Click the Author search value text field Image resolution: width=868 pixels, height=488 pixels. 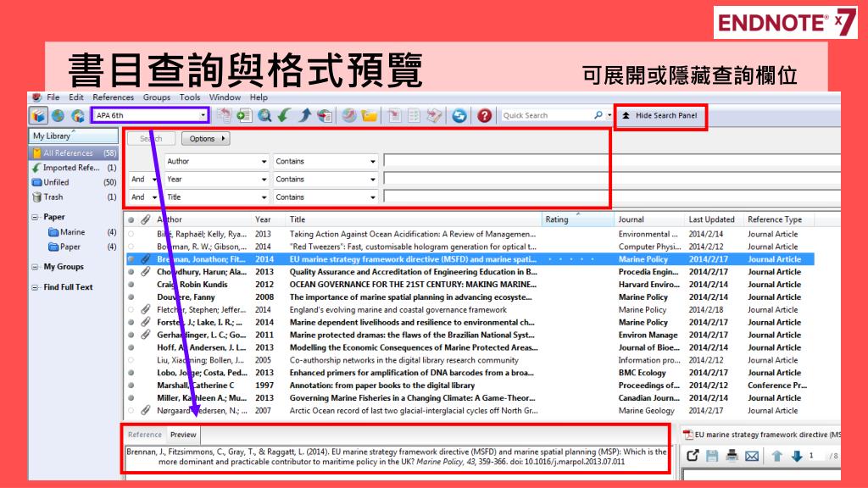(612, 161)
